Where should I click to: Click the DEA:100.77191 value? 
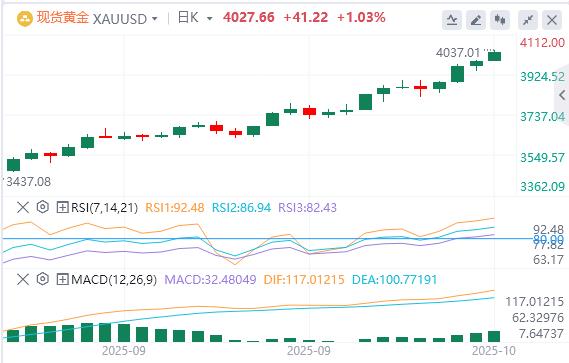(x=394, y=280)
